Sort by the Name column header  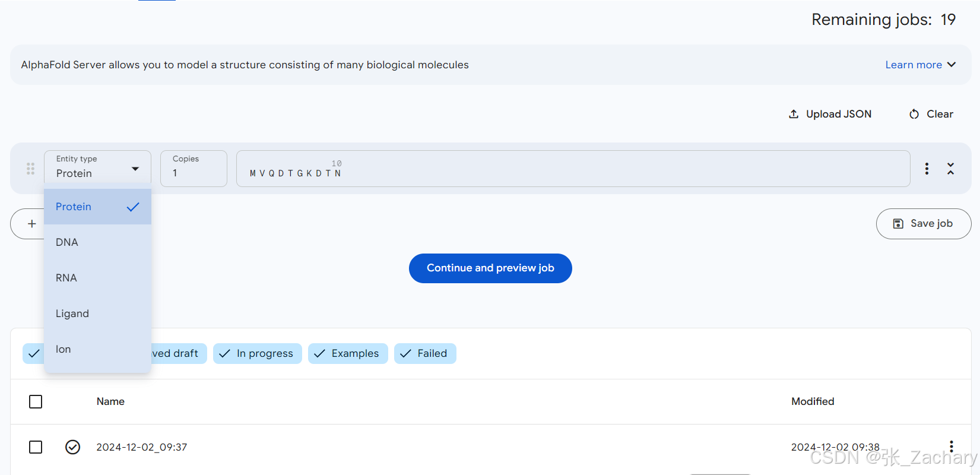tap(110, 402)
